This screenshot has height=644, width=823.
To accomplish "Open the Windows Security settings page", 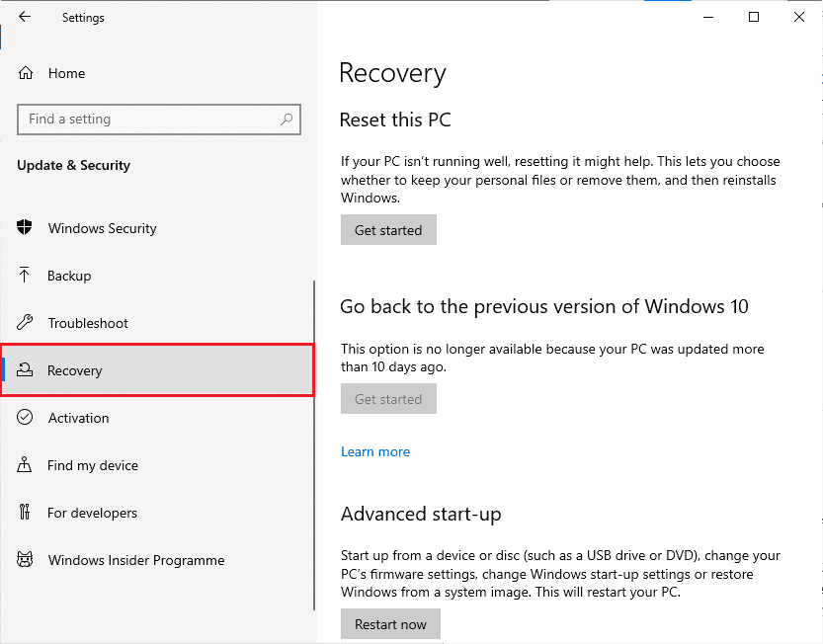I will pyautogui.click(x=157, y=228).
